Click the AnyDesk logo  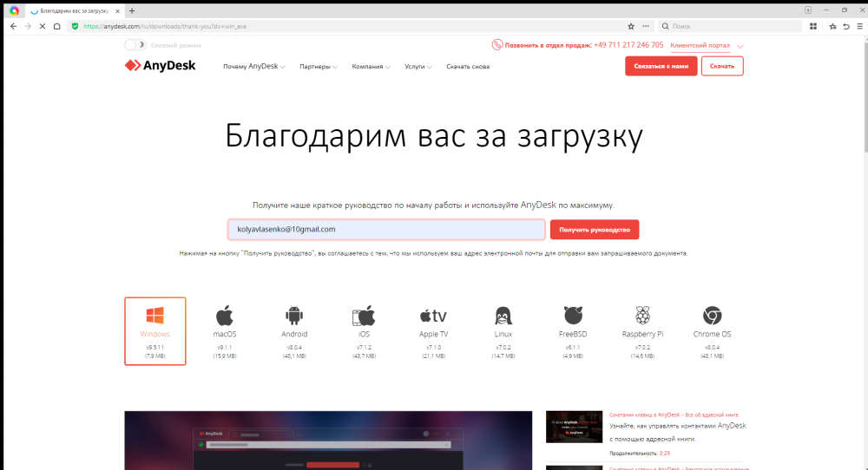tap(160, 65)
